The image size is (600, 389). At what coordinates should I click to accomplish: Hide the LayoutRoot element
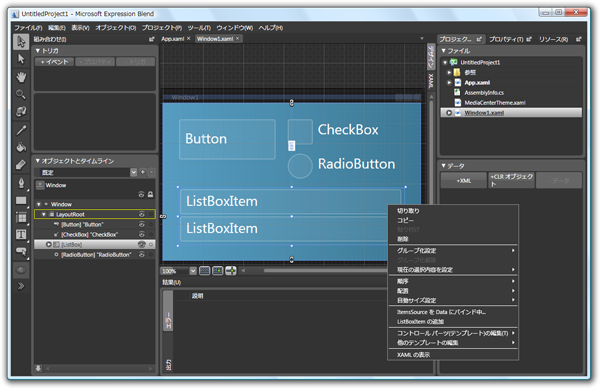[142, 214]
